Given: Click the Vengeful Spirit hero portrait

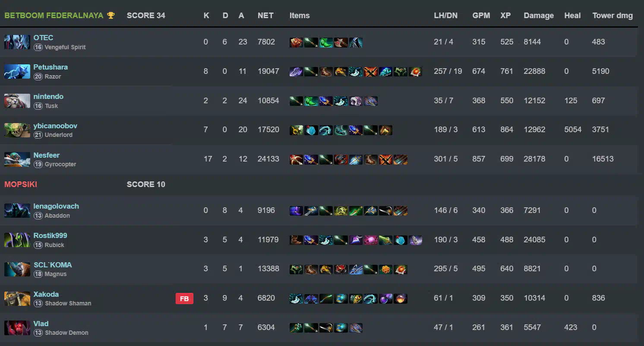Looking at the screenshot, I should click(x=17, y=42).
